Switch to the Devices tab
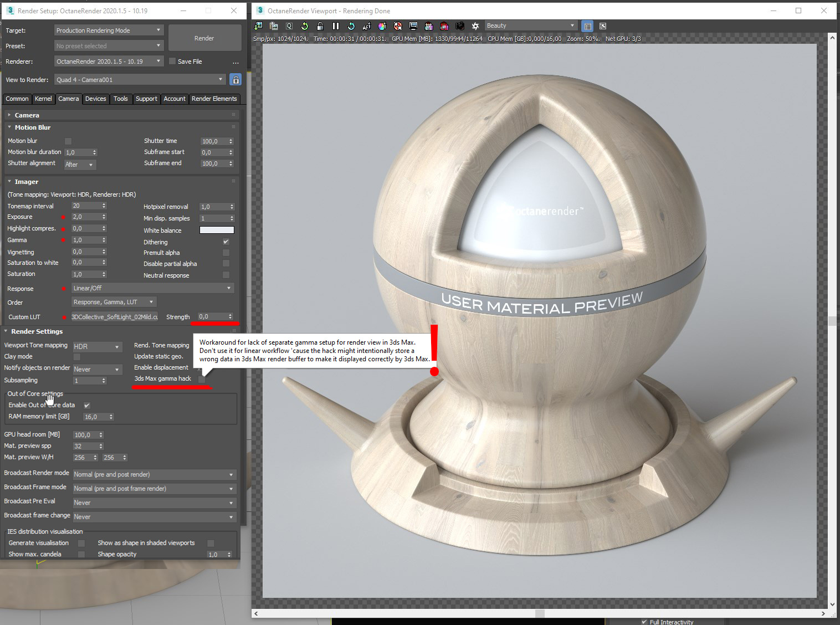 click(95, 99)
